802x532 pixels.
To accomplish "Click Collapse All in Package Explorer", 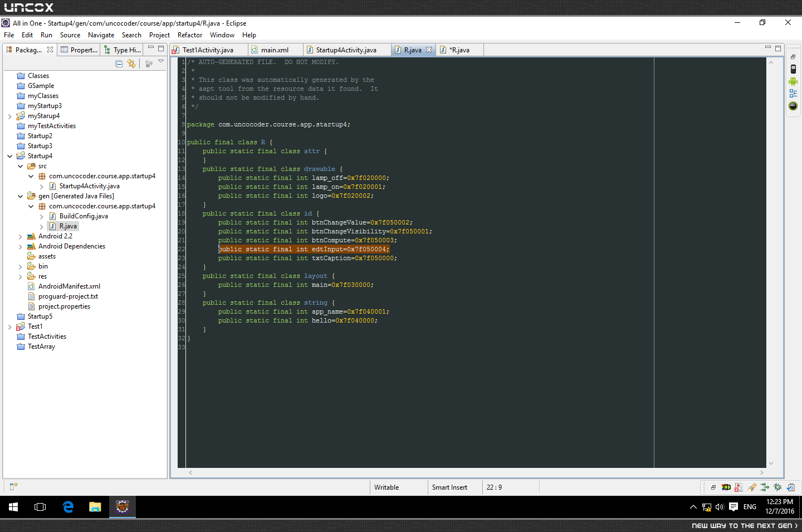I will pyautogui.click(x=119, y=64).
